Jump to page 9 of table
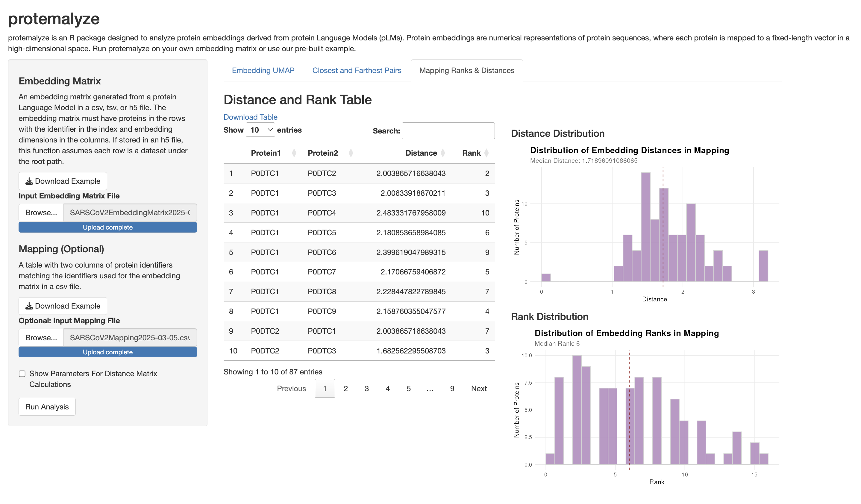861x504 pixels. coord(452,388)
